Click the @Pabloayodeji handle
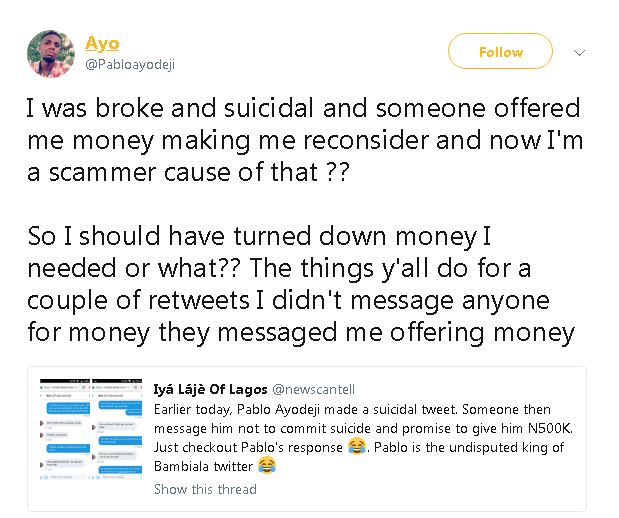The image size is (619, 518). tap(131, 64)
